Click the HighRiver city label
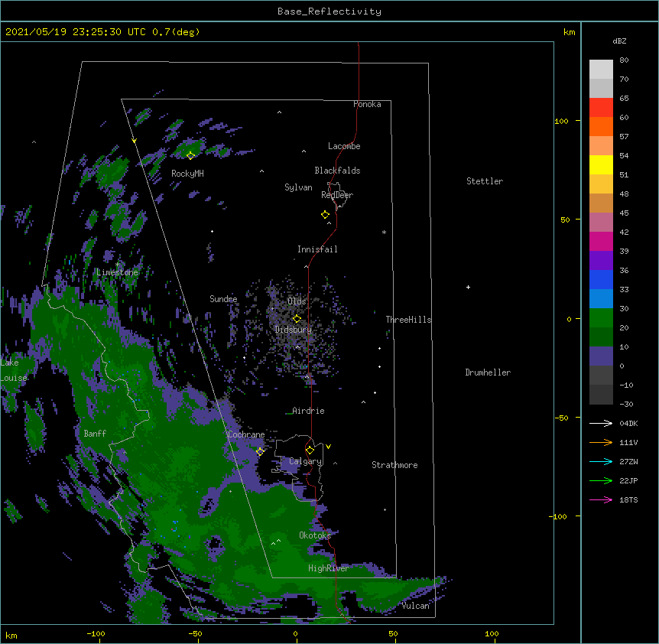Image resolution: width=659 pixels, height=644 pixels. [328, 568]
